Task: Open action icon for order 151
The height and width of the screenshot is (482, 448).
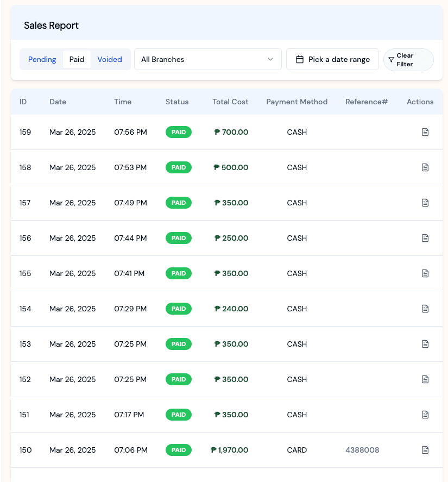Action: click(x=425, y=415)
